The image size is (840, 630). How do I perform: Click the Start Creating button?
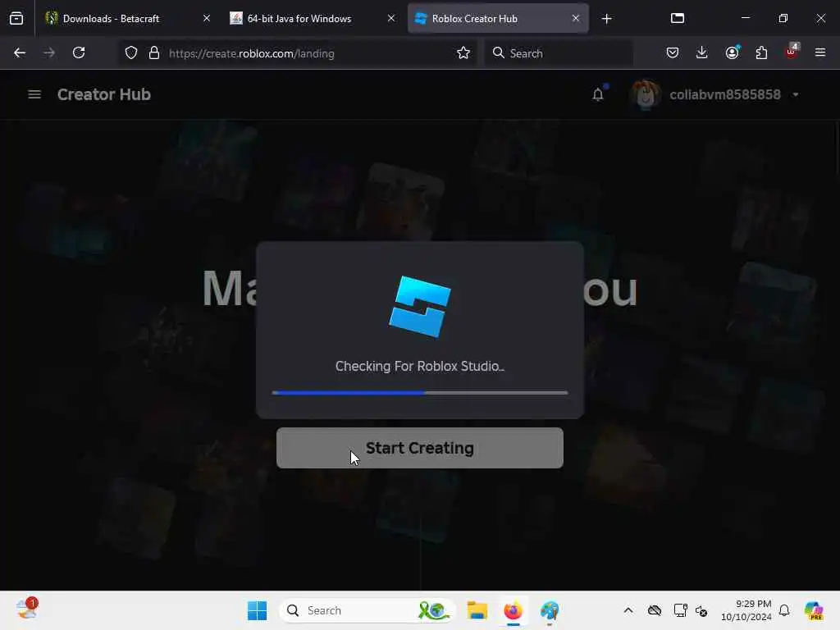(x=420, y=448)
